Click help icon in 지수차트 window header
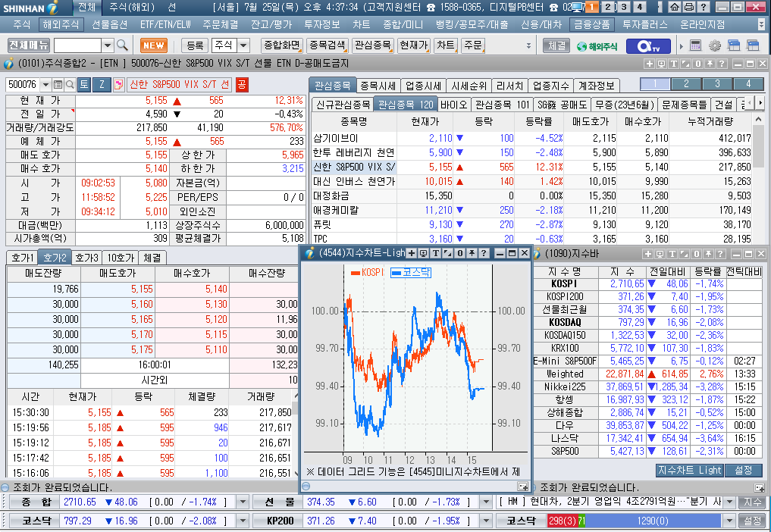This screenshot has height=532, width=771. pos(484,253)
